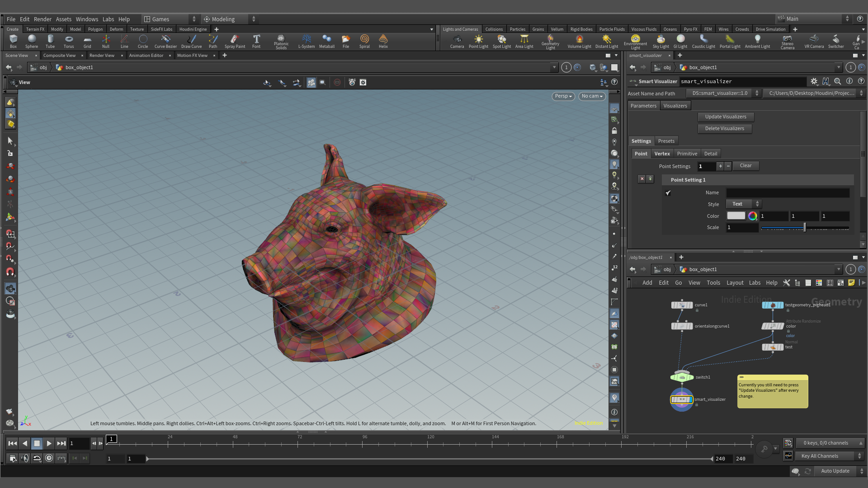Select the L-System shelf tool
The width and height of the screenshot is (868, 488).
307,41
